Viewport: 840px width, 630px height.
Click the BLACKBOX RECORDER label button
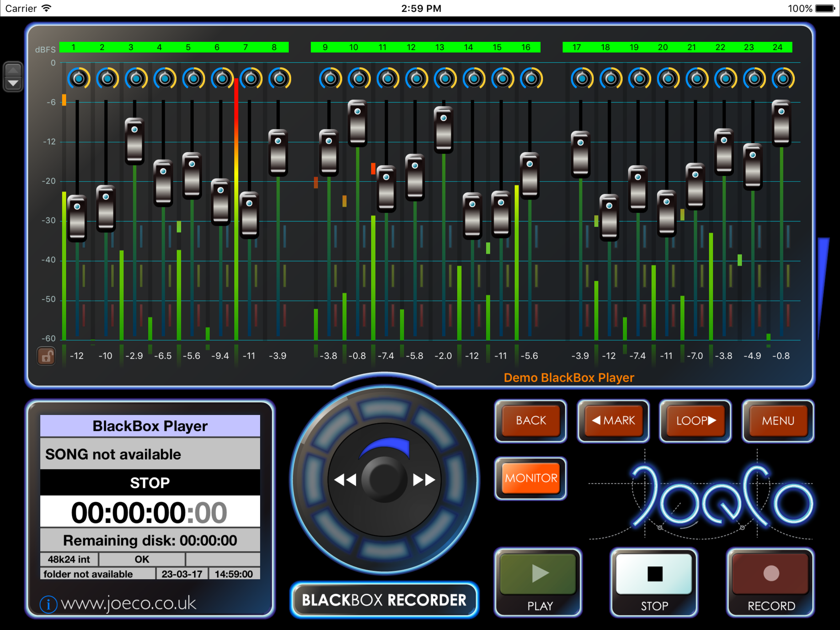pos(384,600)
